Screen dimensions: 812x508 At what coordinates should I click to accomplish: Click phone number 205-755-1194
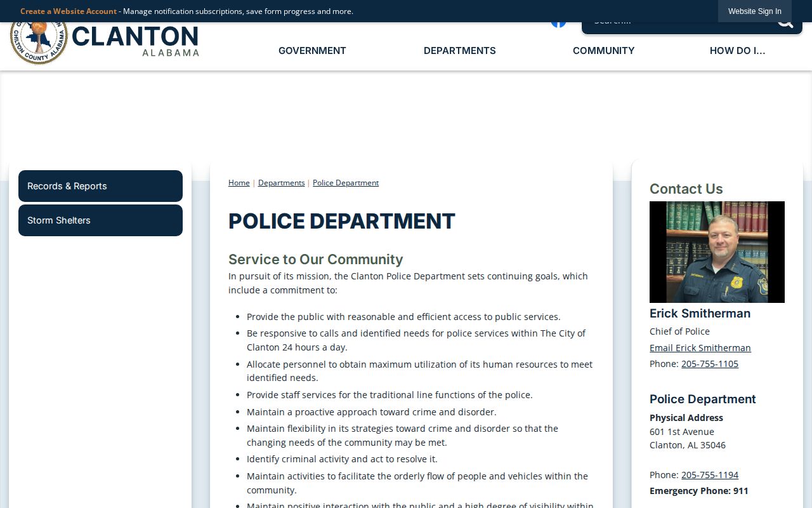(x=710, y=475)
